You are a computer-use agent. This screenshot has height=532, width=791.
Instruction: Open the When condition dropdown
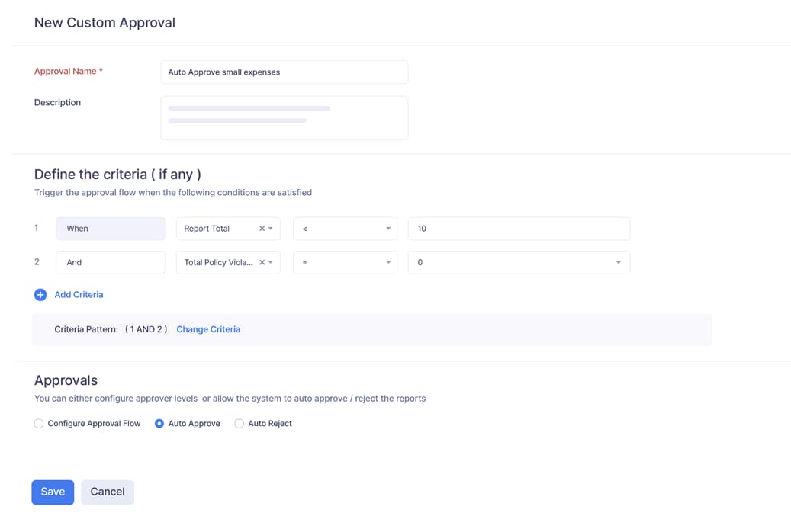pos(110,229)
